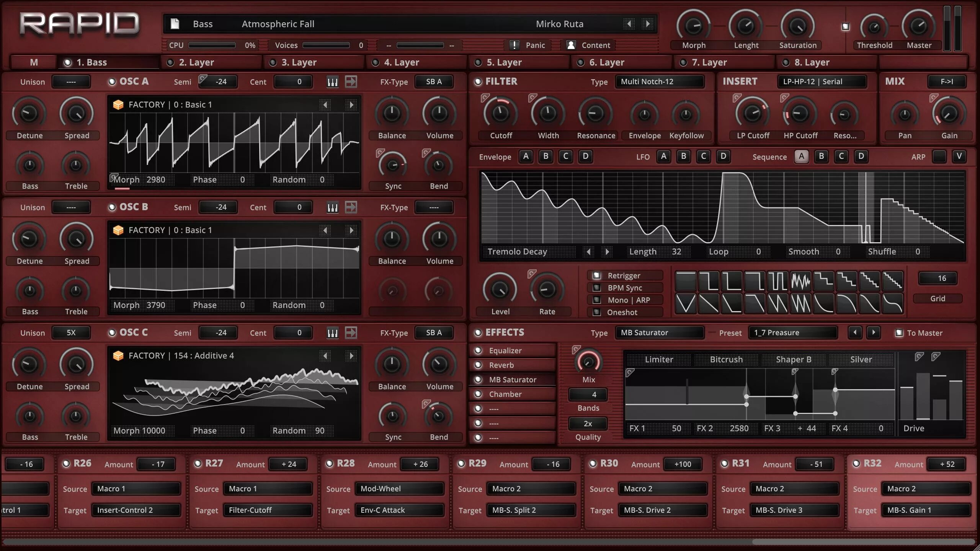
Task: Enable BPM Sync checkbox
Action: pos(596,287)
